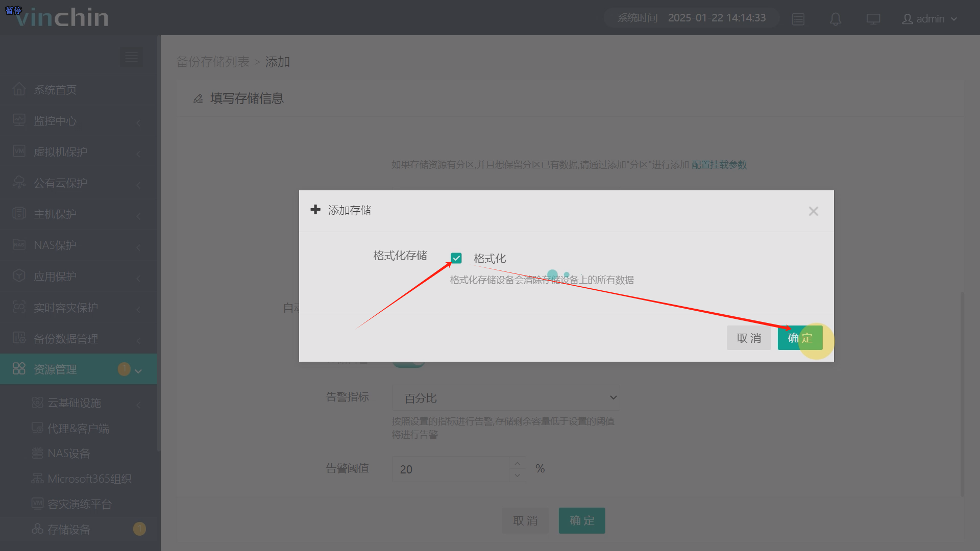Click the 虚拟机保护 VM icon
The width and height of the screenshot is (980, 551).
click(19, 152)
